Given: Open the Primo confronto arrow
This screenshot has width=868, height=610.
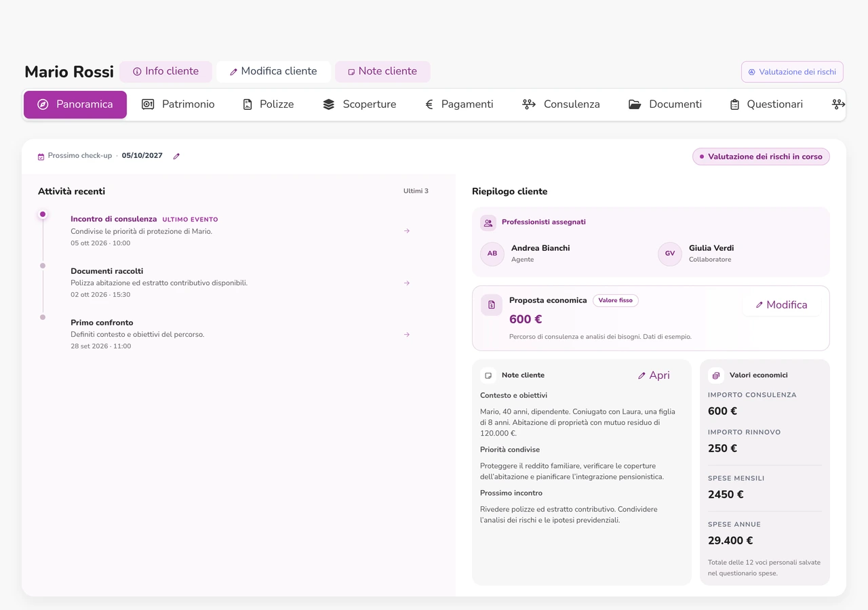Looking at the screenshot, I should click(x=407, y=334).
